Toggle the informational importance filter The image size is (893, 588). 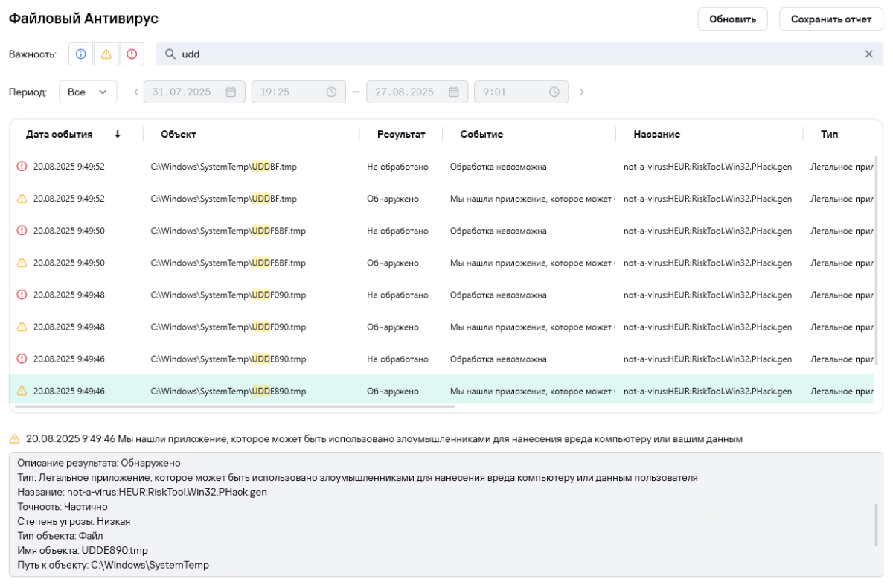(x=81, y=54)
